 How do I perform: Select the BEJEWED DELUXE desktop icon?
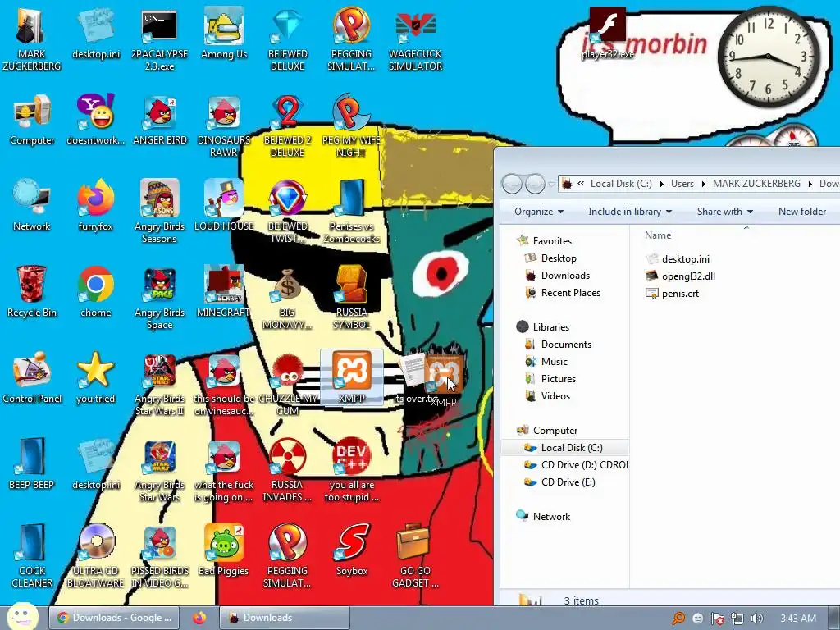(288, 40)
